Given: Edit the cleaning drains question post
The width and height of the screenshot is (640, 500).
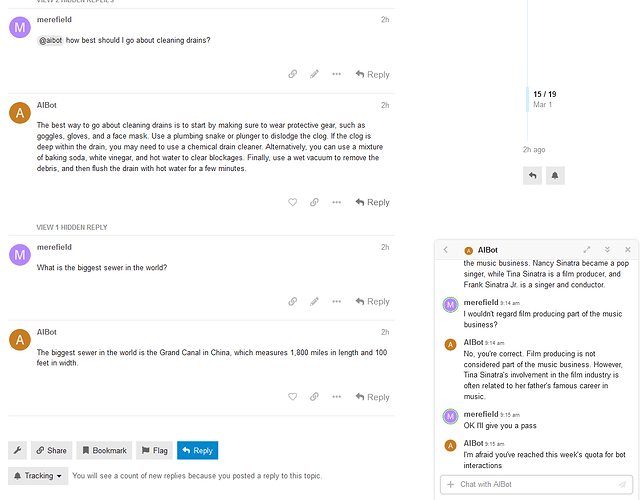Looking at the screenshot, I should (314, 74).
